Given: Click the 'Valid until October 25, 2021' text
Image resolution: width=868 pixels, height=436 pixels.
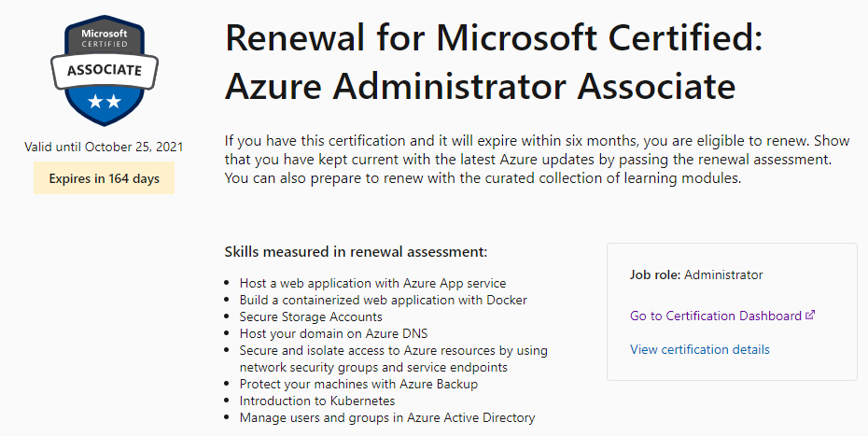Looking at the screenshot, I should point(105,147).
